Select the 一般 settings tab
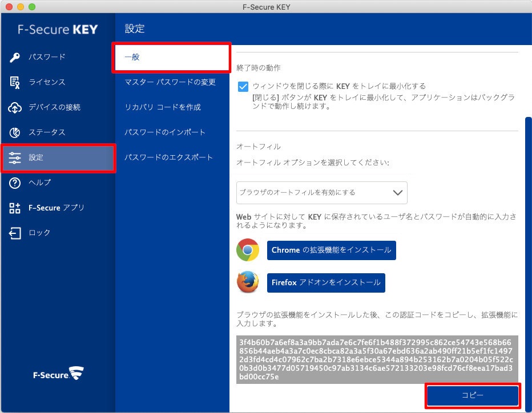 pos(172,57)
